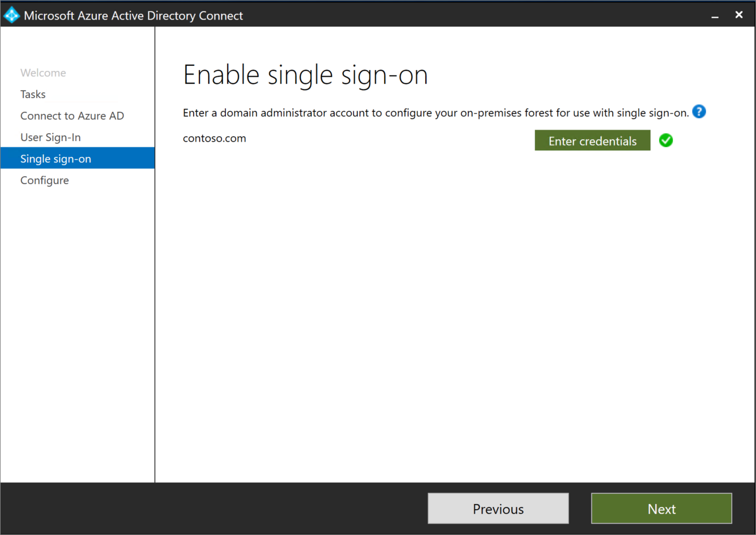This screenshot has height=535, width=756.
Task: Click the blue help question mark icon
Action: [699, 112]
